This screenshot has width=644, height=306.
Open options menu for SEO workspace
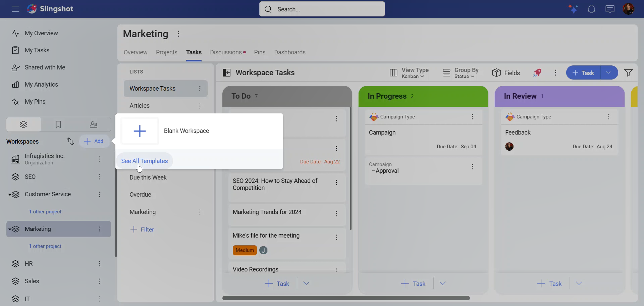(99, 177)
